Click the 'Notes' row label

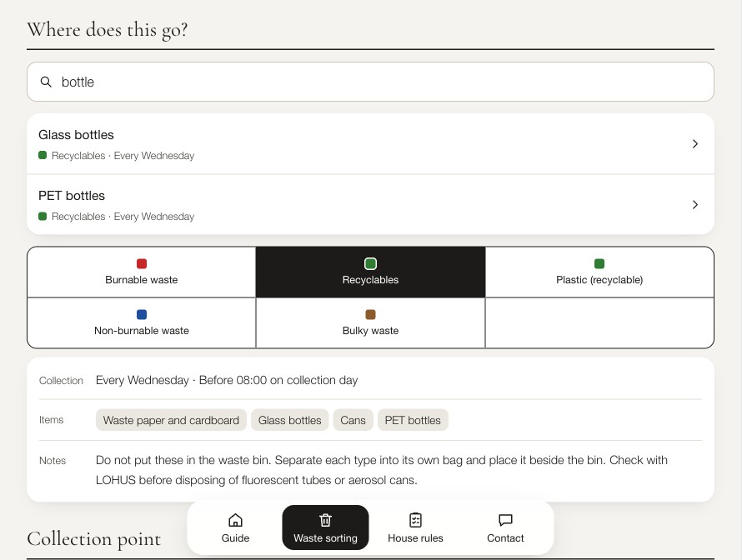coord(53,461)
